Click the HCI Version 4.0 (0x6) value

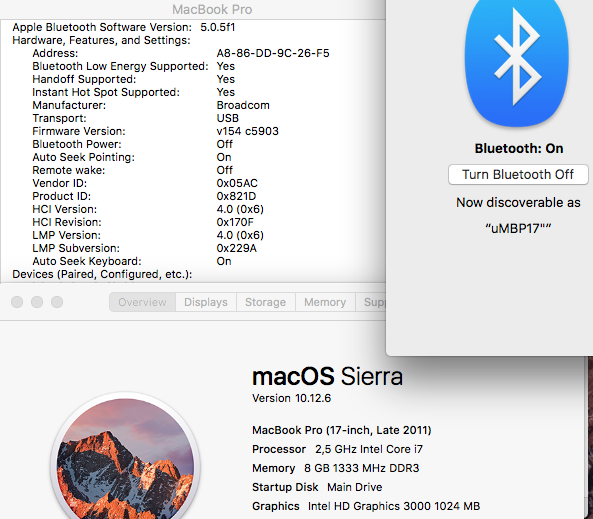pos(240,209)
